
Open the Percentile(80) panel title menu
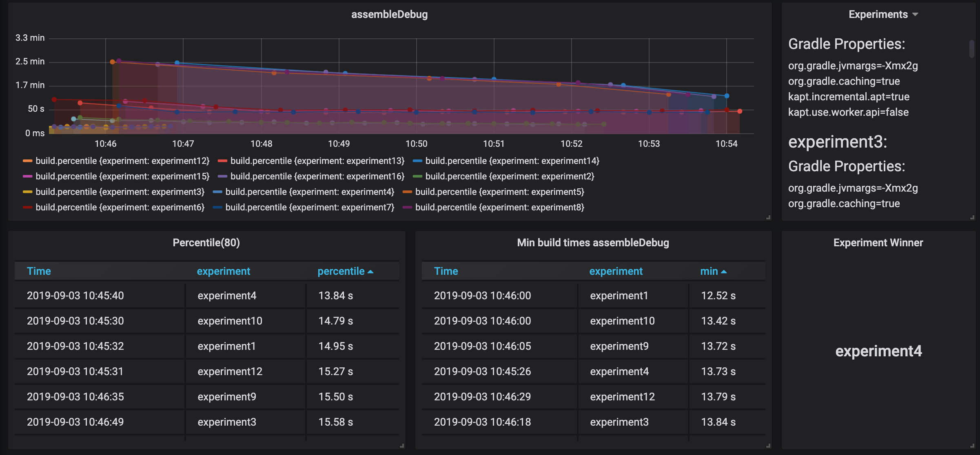206,243
